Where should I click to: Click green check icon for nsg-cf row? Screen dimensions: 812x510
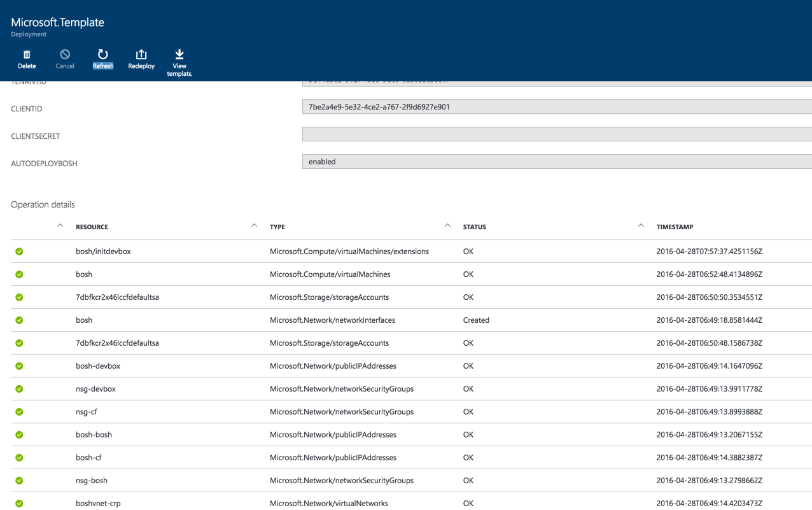(x=19, y=412)
